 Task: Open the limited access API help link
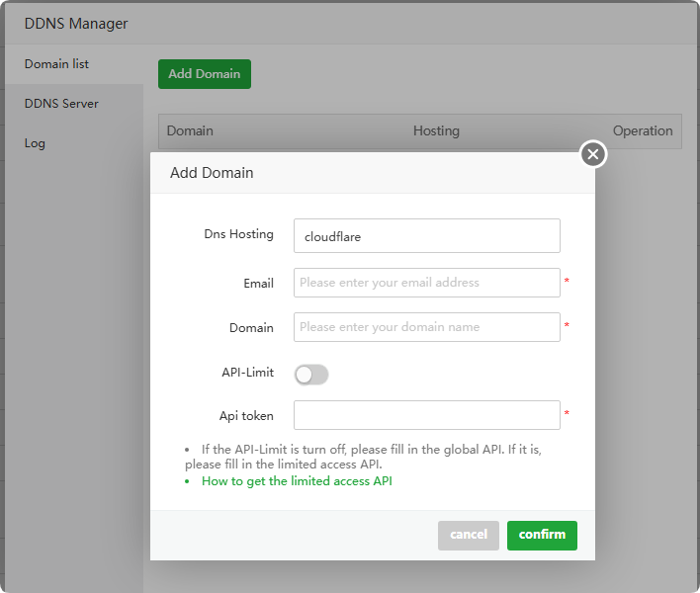tap(297, 481)
